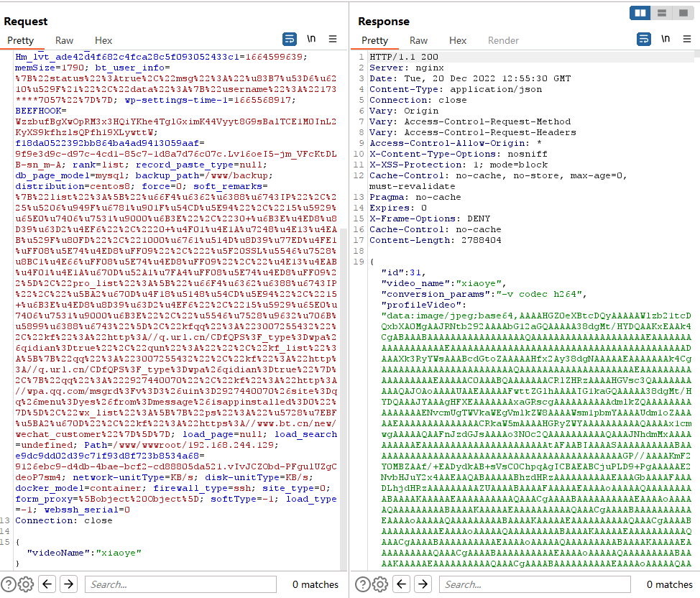The height and width of the screenshot is (598, 700).
Task: Open the Request search help icon
Action: tap(9, 584)
